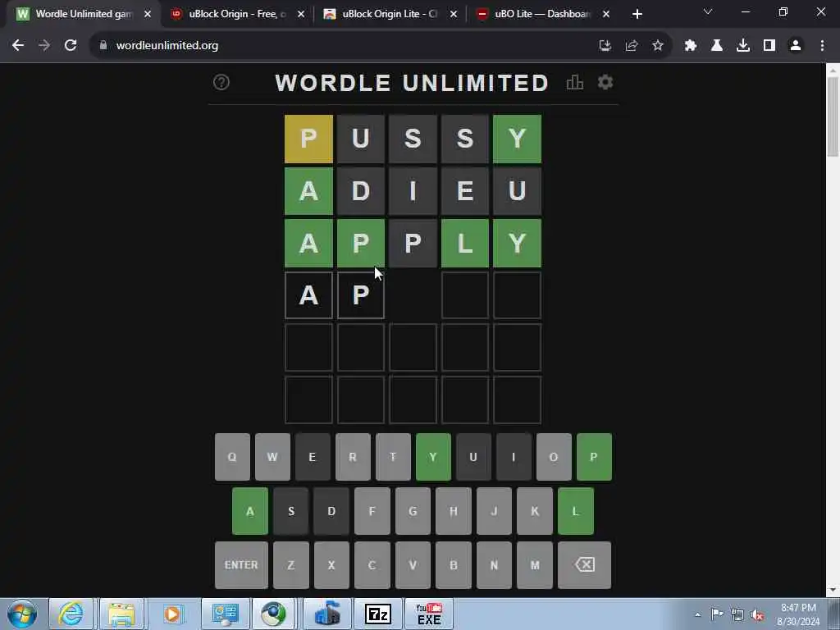840x630 pixels.
Task: Show hidden tray icons arrow
Action: pos(697,614)
